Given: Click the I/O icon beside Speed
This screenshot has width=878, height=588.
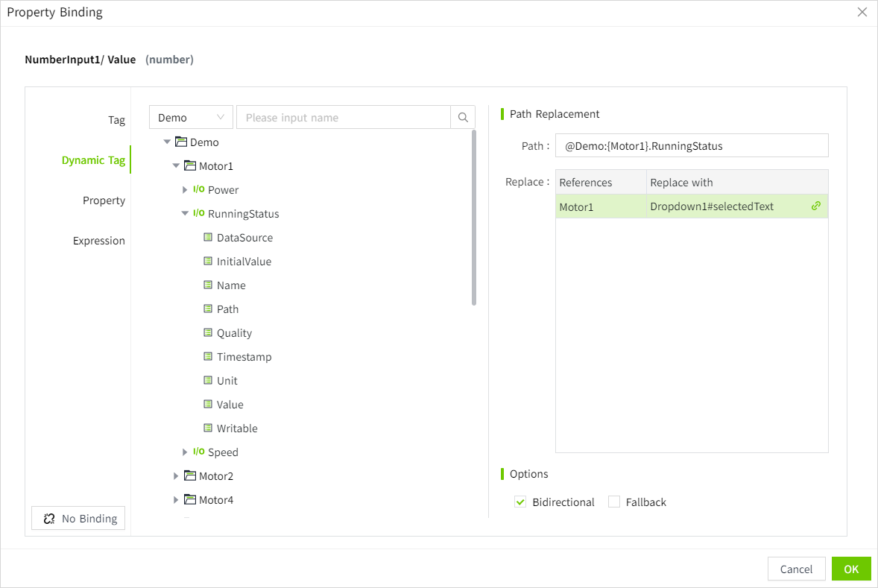Looking at the screenshot, I should point(198,452).
